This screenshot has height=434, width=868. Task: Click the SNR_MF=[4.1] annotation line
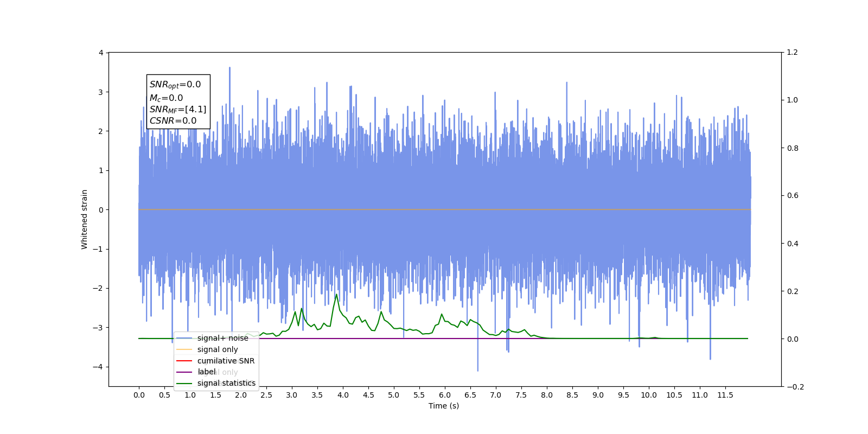click(178, 110)
